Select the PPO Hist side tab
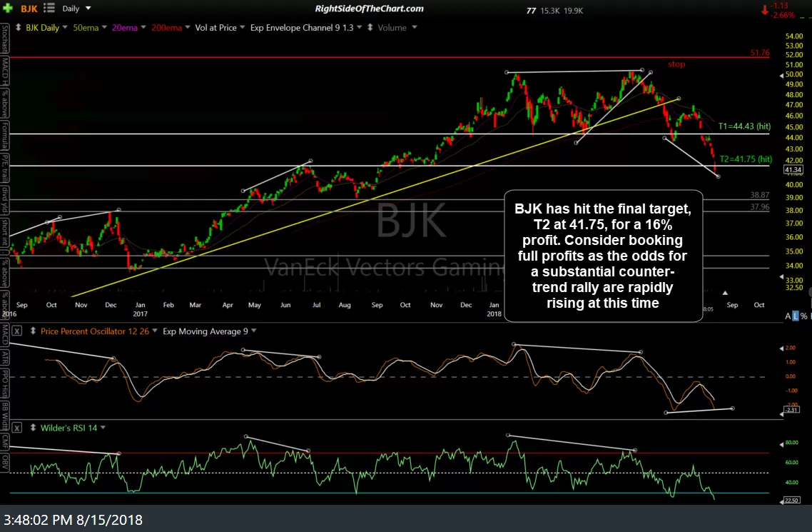Image resolution: width=812 pixels, height=532 pixels. (x=5, y=383)
